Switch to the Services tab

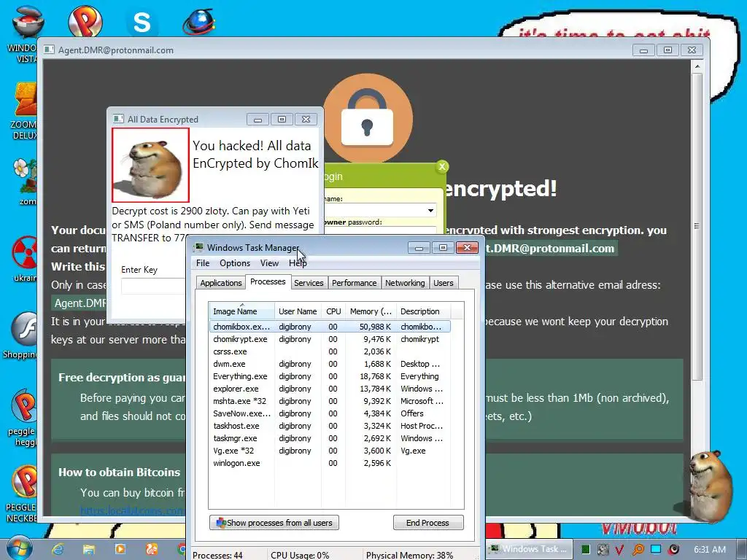309,283
